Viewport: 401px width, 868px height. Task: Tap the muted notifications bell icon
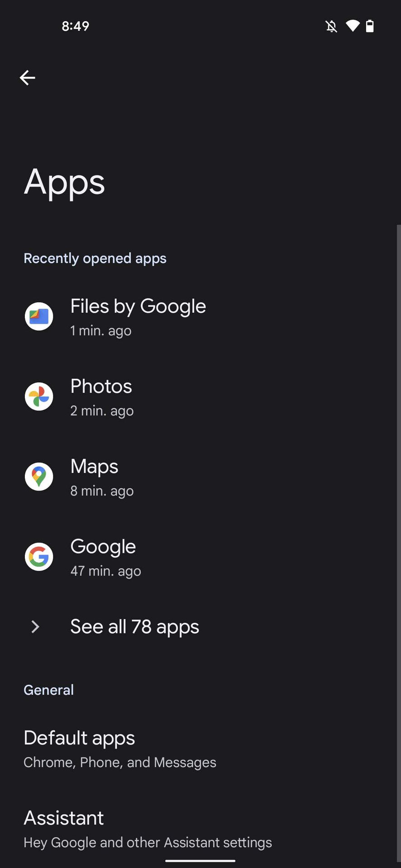[331, 26]
